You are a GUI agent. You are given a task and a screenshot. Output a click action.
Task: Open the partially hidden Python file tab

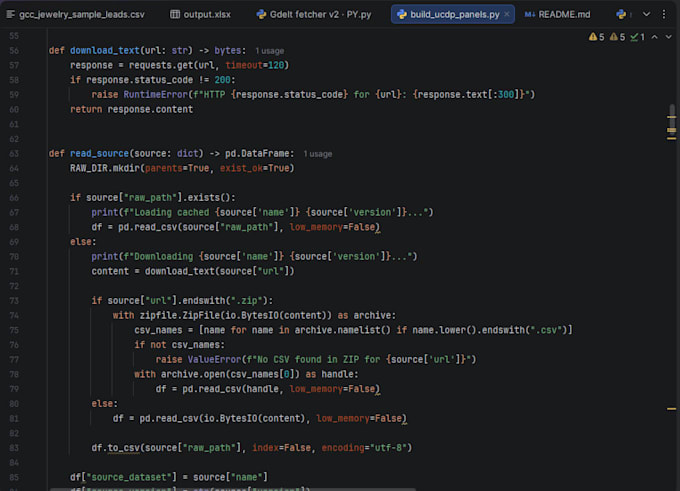(x=623, y=14)
